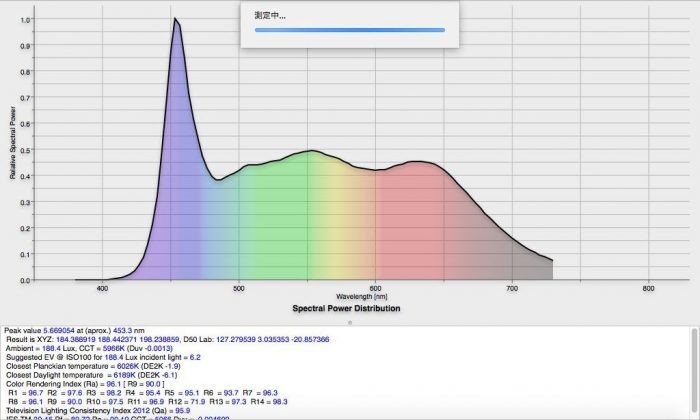
Task: Click the measuring progress bar
Action: coord(349,30)
